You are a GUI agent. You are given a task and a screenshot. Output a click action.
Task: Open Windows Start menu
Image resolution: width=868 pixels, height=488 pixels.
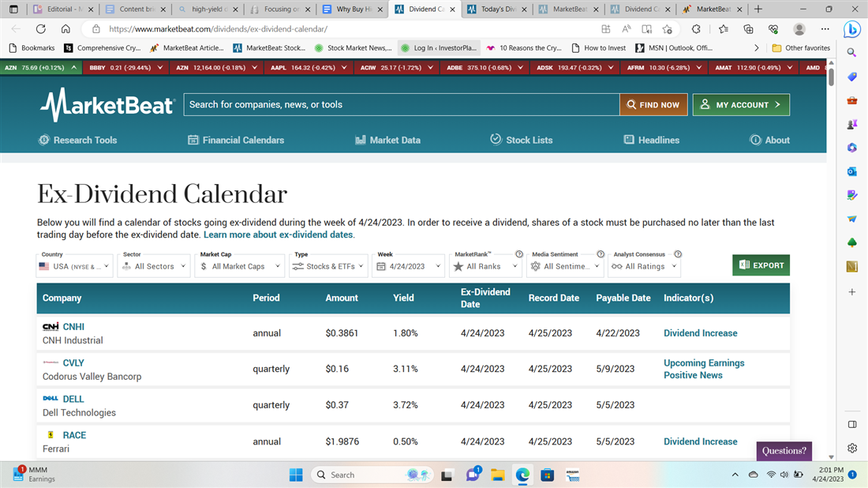pyautogui.click(x=296, y=475)
